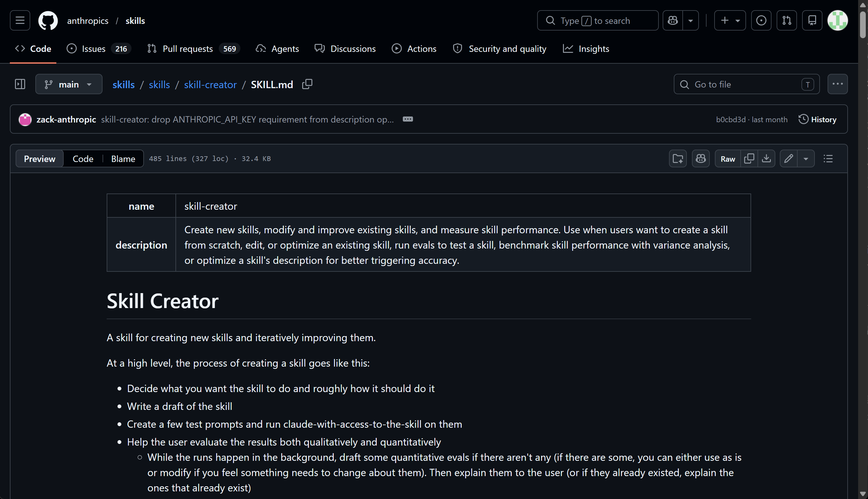Switch to the Code repository tab
Viewport: 868px width, 499px height.
tap(33, 49)
